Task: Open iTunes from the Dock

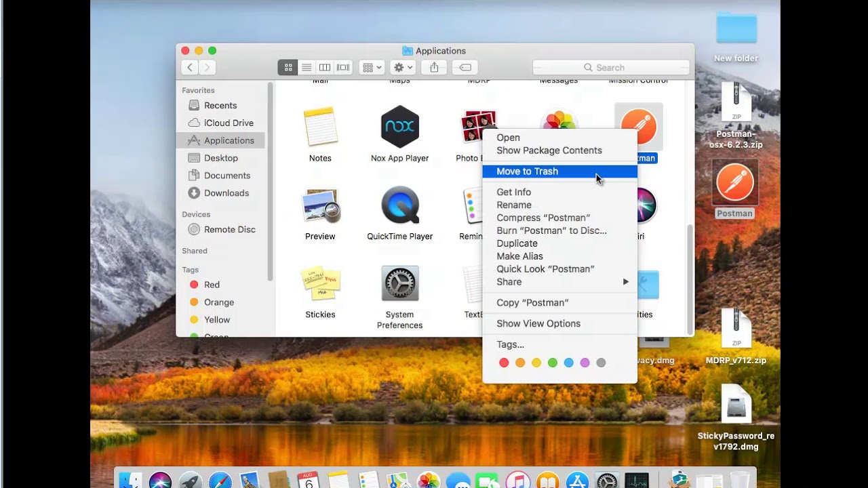Action: tap(517, 480)
